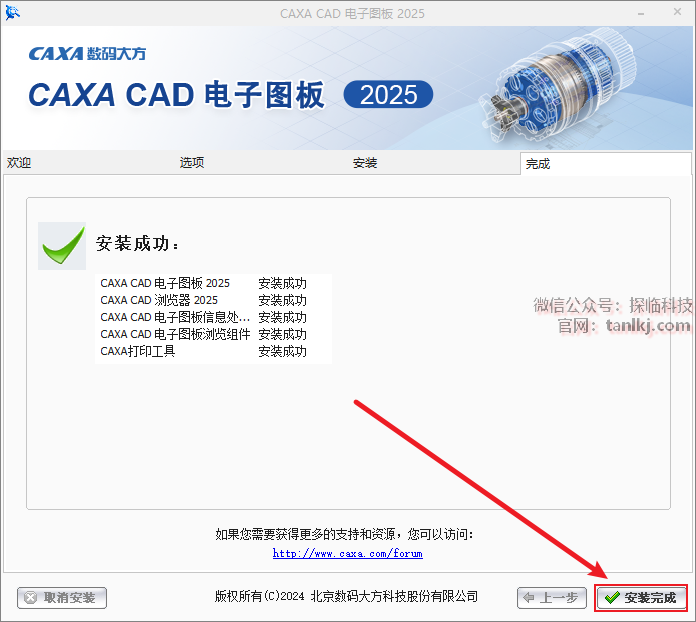
Task: Select the CAXA CAD 电子图板 2025 row
Action: [213, 283]
